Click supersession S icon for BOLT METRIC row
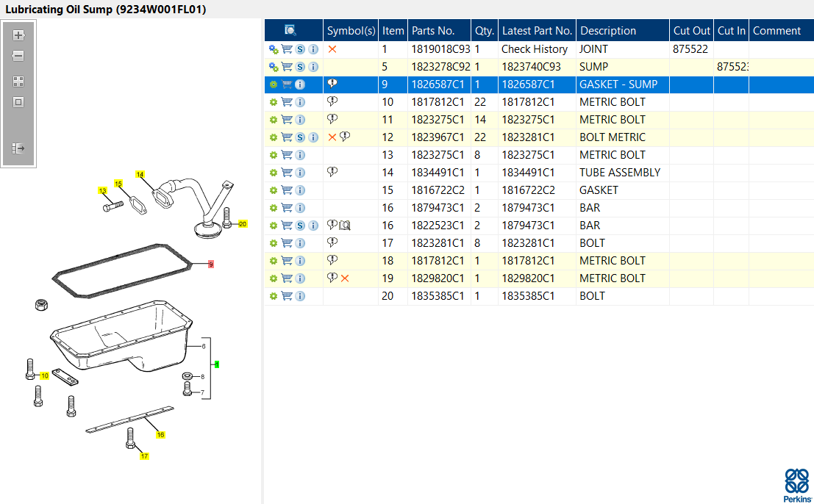This screenshot has height=504, width=814. pyautogui.click(x=300, y=137)
